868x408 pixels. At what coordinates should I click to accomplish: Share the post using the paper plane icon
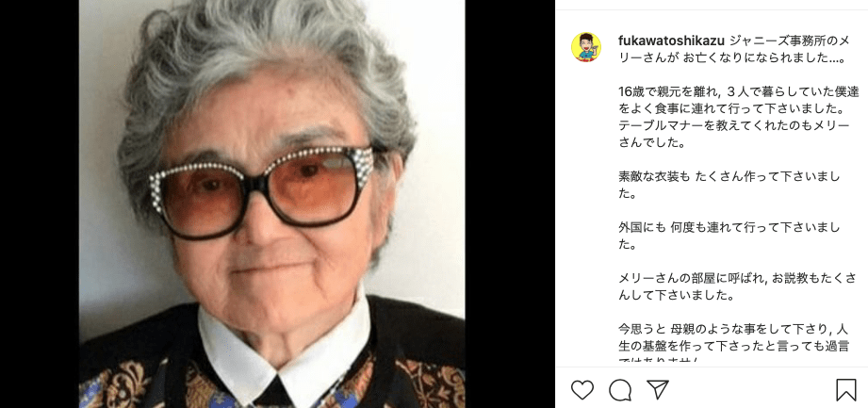click(x=658, y=389)
